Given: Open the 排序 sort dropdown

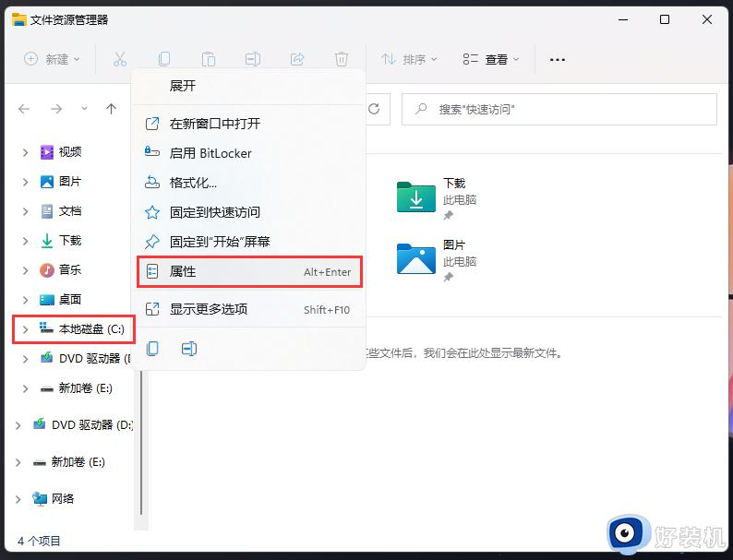Looking at the screenshot, I should pyautogui.click(x=410, y=59).
